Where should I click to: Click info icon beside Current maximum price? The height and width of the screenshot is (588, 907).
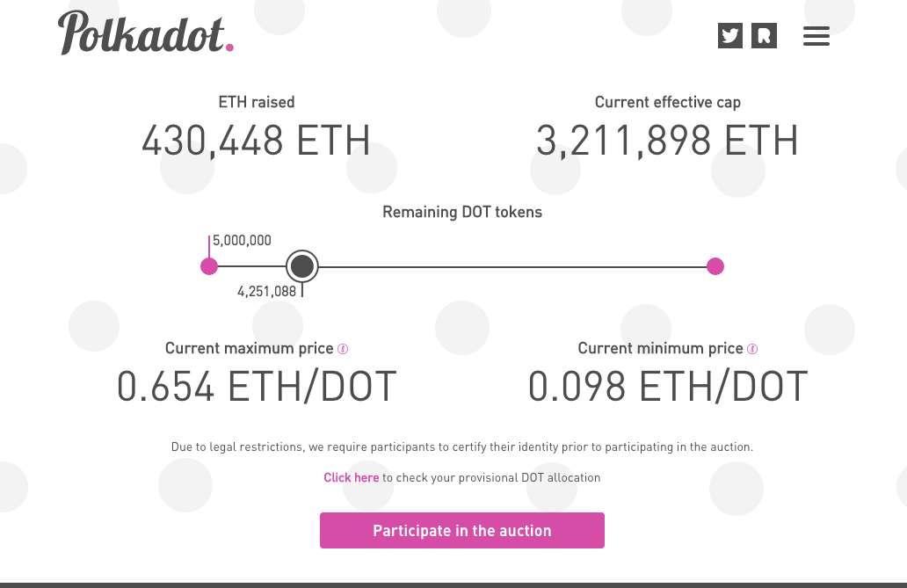343,349
